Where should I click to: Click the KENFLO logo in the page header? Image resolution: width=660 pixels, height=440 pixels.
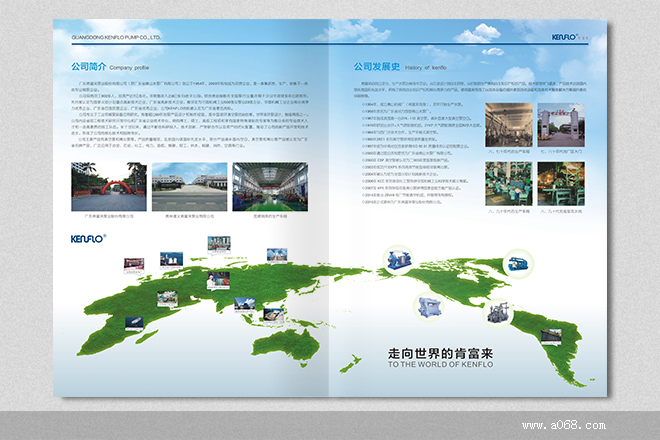click(566, 37)
